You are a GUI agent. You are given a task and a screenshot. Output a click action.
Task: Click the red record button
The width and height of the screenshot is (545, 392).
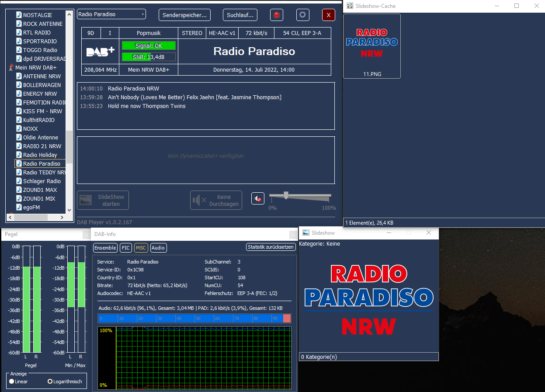276,15
